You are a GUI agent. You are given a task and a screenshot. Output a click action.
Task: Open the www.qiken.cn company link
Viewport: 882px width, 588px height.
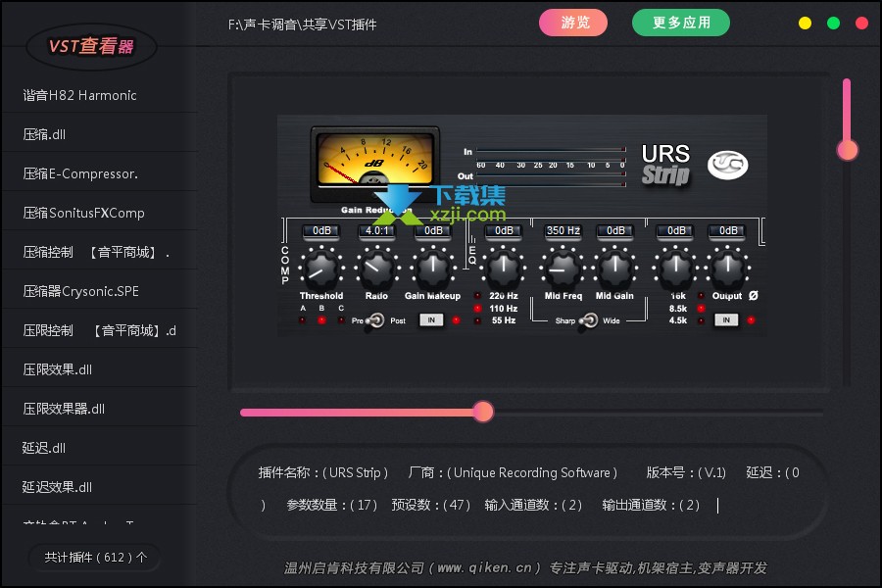click(x=484, y=568)
